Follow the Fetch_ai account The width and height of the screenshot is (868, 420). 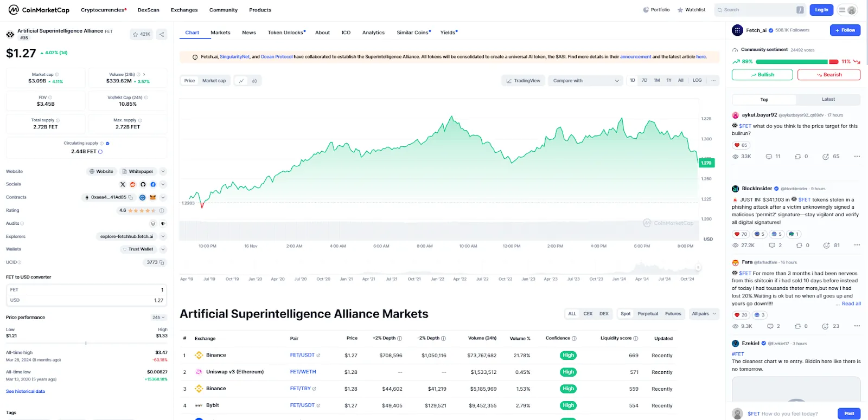click(x=845, y=30)
